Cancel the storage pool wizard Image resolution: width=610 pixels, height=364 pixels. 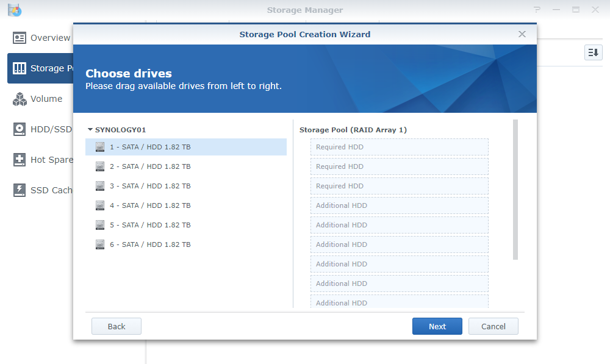493,326
